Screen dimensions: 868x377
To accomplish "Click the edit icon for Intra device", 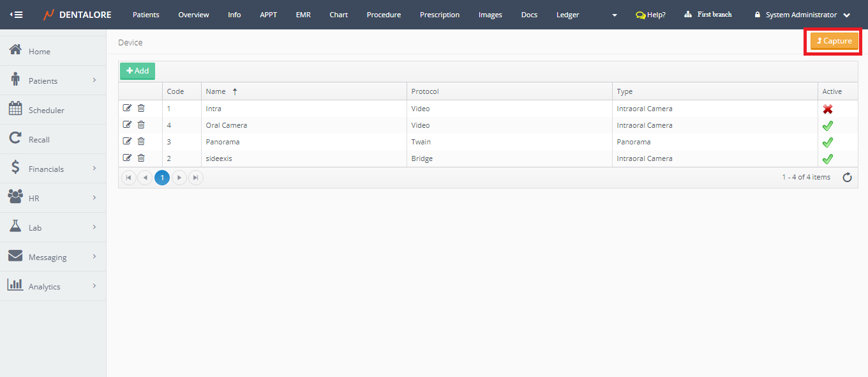I will click(127, 109).
